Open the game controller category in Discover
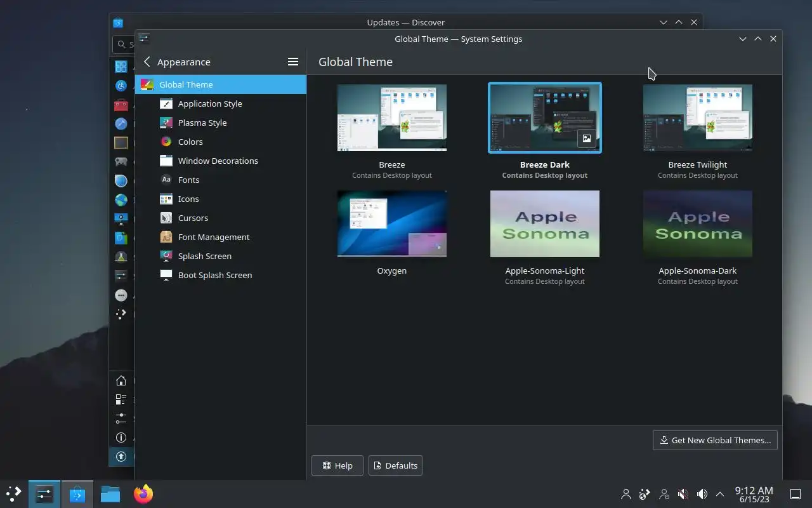This screenshot has width=812, height=508. coord(121,162)
